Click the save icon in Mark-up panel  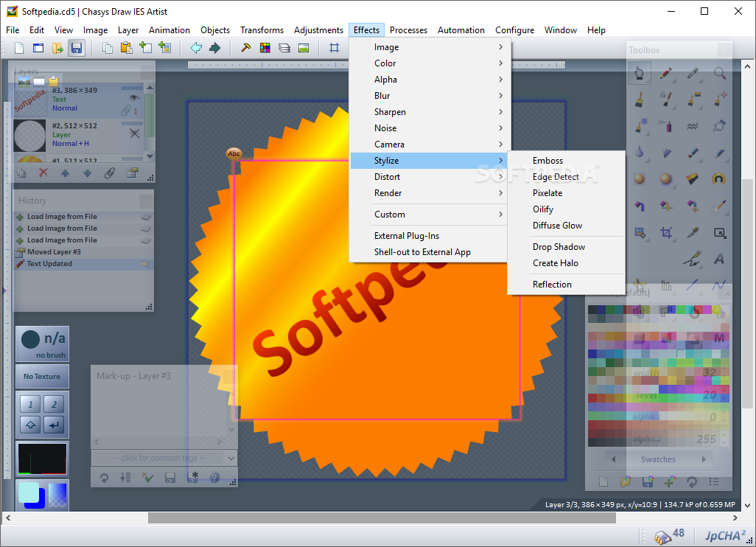click(x=169, y=478)
